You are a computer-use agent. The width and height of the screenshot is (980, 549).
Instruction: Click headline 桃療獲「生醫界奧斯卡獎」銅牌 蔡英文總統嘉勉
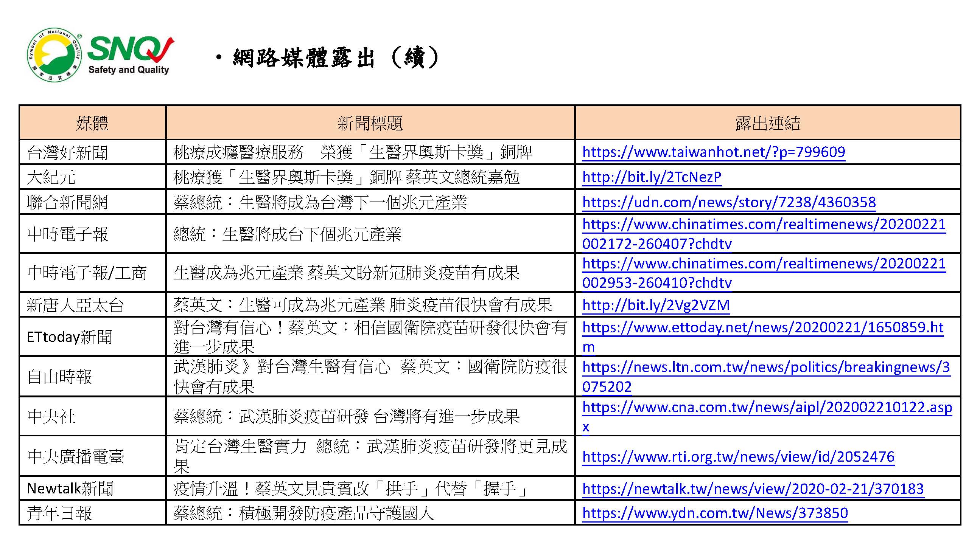coord(346,177)
